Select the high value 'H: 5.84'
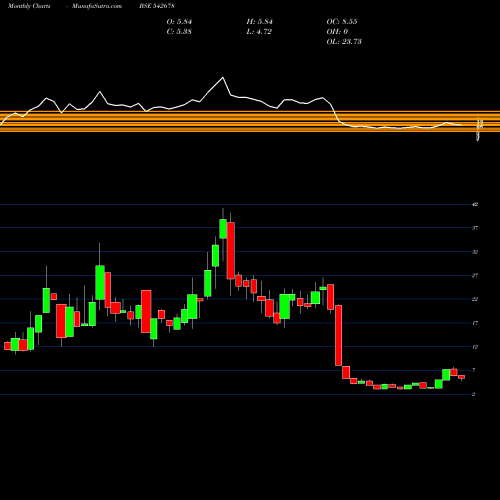 tap(260, 22)
